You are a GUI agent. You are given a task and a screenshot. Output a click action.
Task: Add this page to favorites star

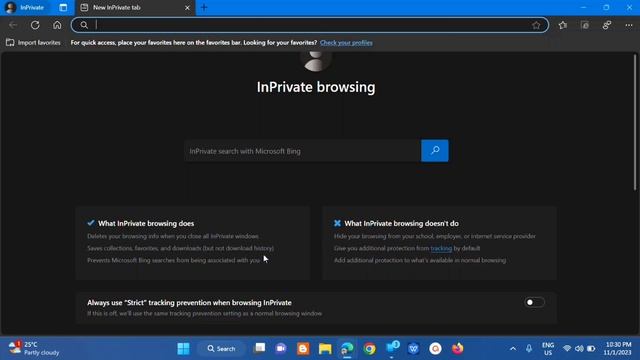coord(536,25)
